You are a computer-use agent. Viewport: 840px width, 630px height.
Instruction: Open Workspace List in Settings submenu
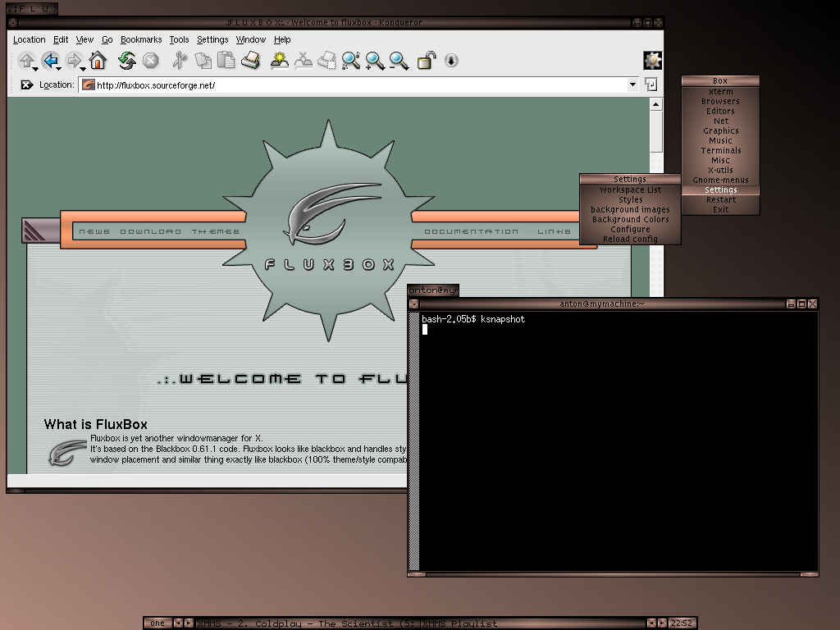point(631,190)
